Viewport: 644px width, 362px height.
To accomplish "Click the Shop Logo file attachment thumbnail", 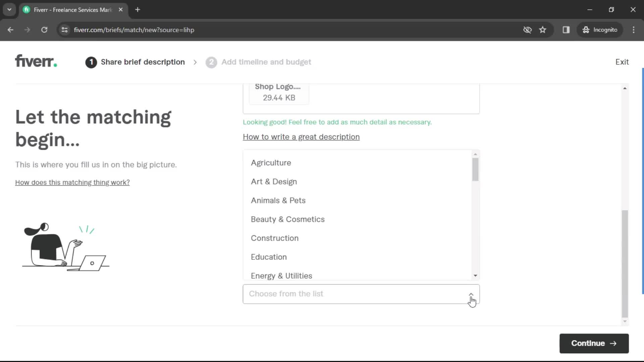I will [x=277, y=92].
